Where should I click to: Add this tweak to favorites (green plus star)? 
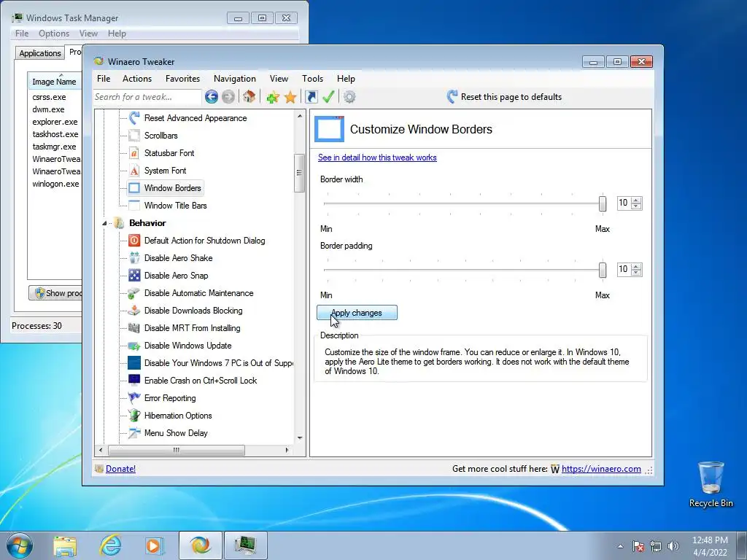(273, 97)
